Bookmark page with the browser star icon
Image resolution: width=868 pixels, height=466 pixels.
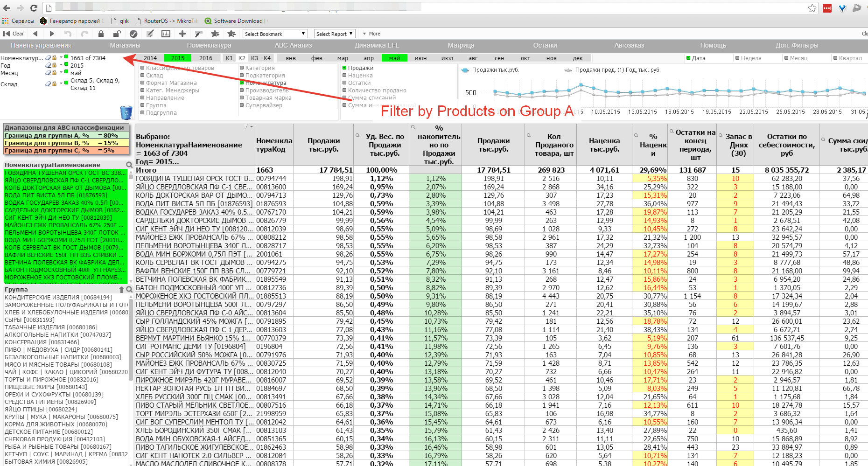(x=812, y=8)
